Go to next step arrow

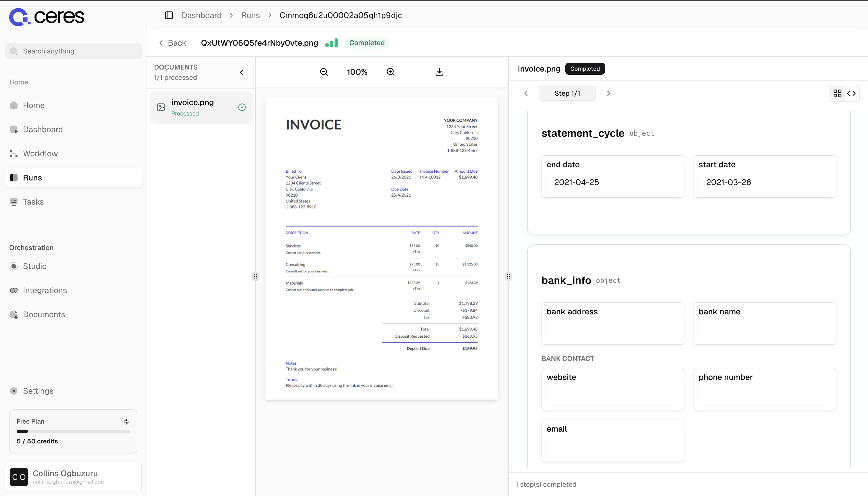pos(608,93)
